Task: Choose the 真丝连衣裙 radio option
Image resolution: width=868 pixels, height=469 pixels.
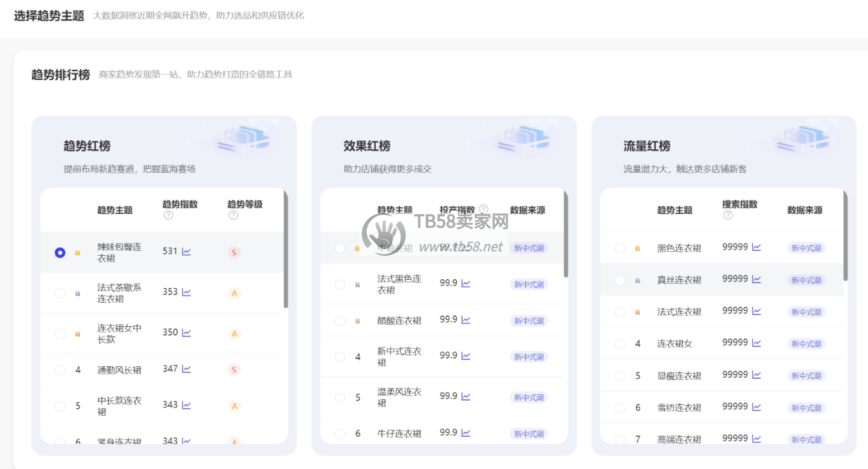Action: click(620, 280)
